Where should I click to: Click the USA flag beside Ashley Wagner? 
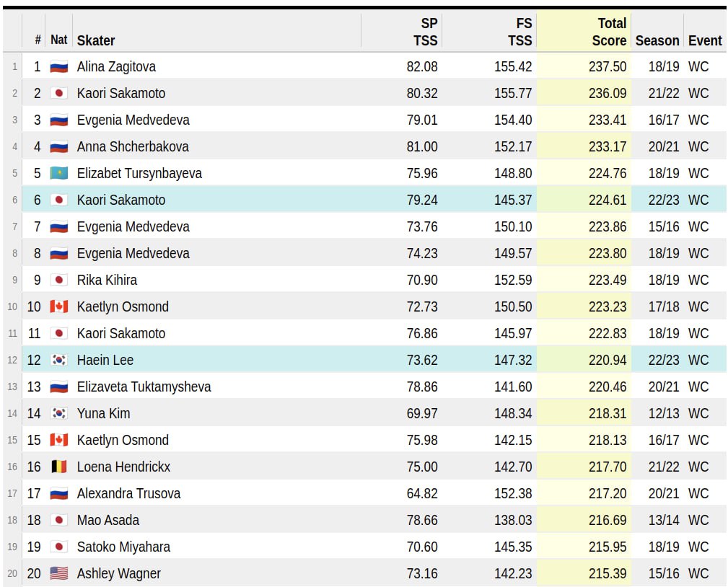58,573
